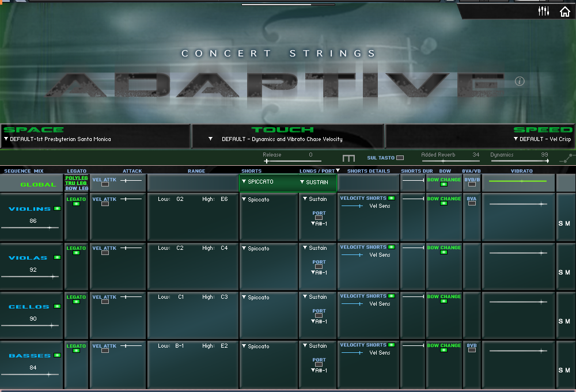Adjust the Dynamics slider
Image resolution: width=576 pixels, height=392 pixels.
pyautogui.click(x=520, y=161)
